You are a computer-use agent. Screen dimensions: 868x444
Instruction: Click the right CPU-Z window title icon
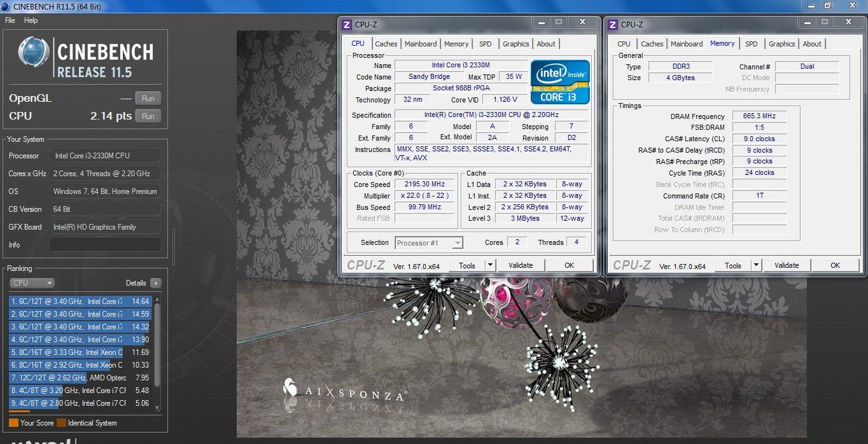pyautogui.click(x=613, y=25)
